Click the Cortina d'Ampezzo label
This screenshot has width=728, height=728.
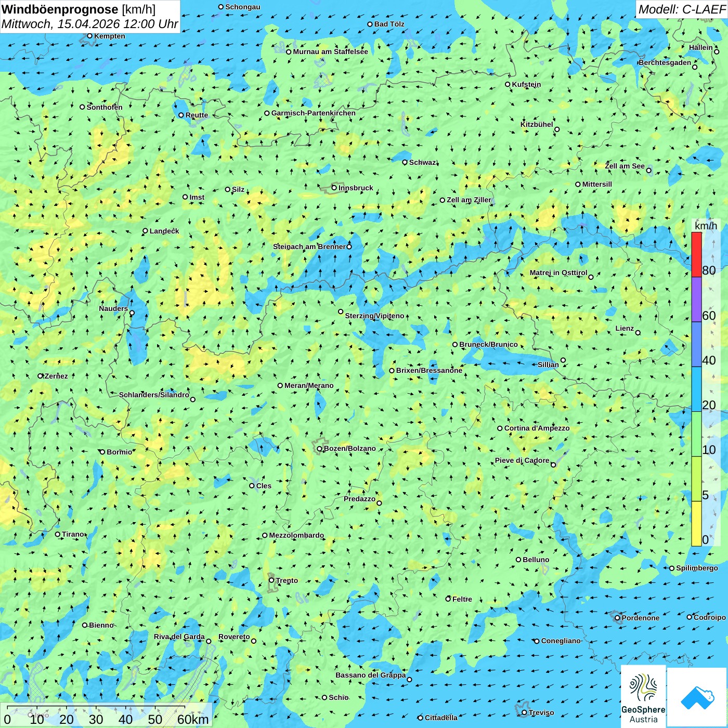click(537, 428)
